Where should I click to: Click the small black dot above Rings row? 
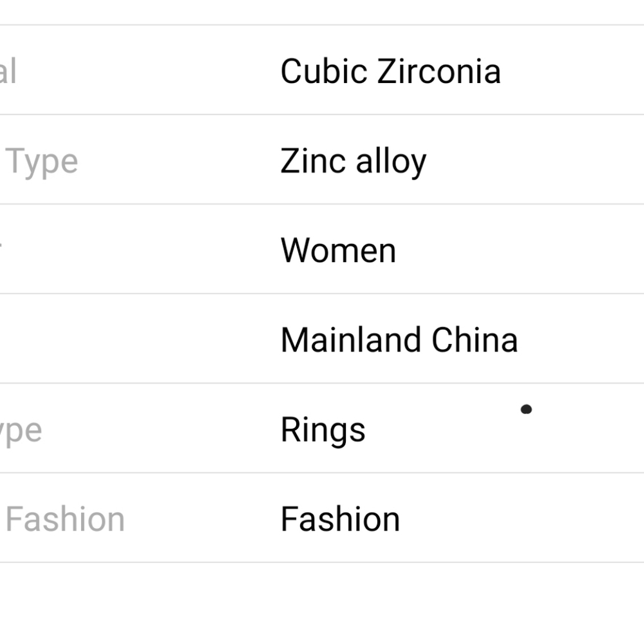coord(526,409)
